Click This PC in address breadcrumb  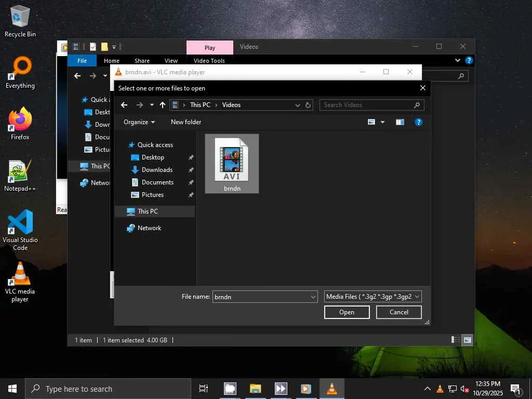coord(200,105)
